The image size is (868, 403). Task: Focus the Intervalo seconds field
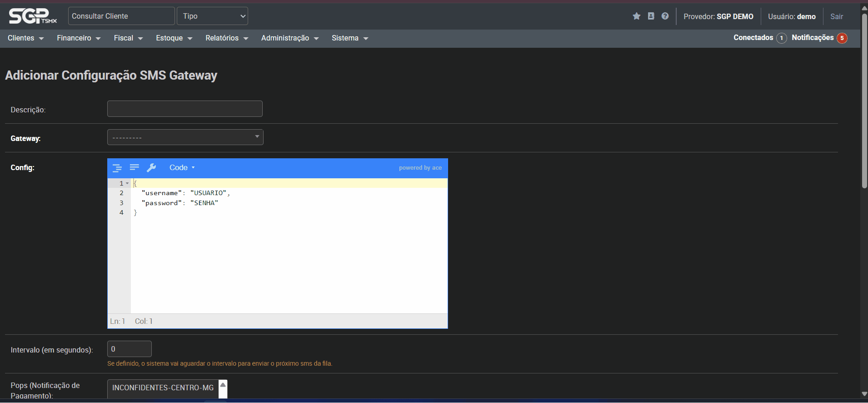[x=130, y=349]
